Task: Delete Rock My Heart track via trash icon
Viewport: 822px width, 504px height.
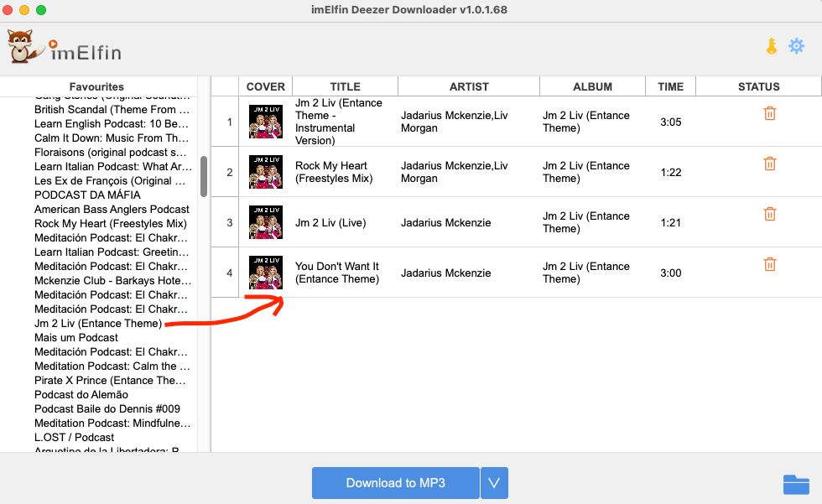Action: pos(770,164)
